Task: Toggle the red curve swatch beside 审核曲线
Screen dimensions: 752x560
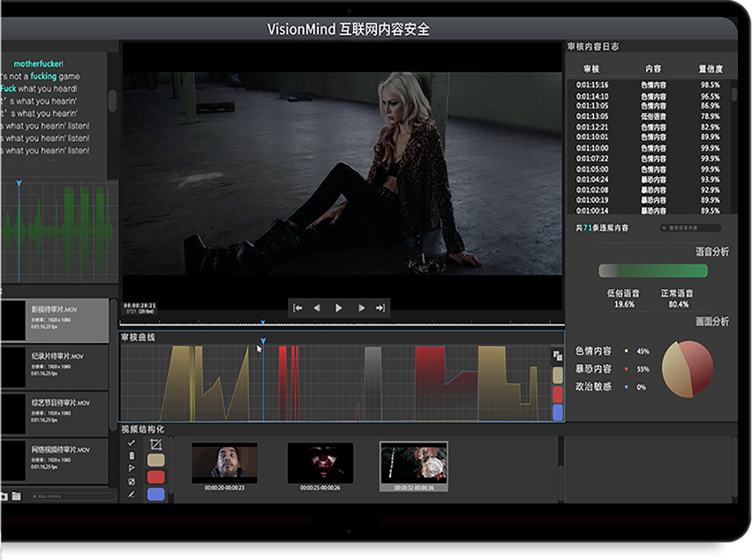Action: click(x=557, y=393)
